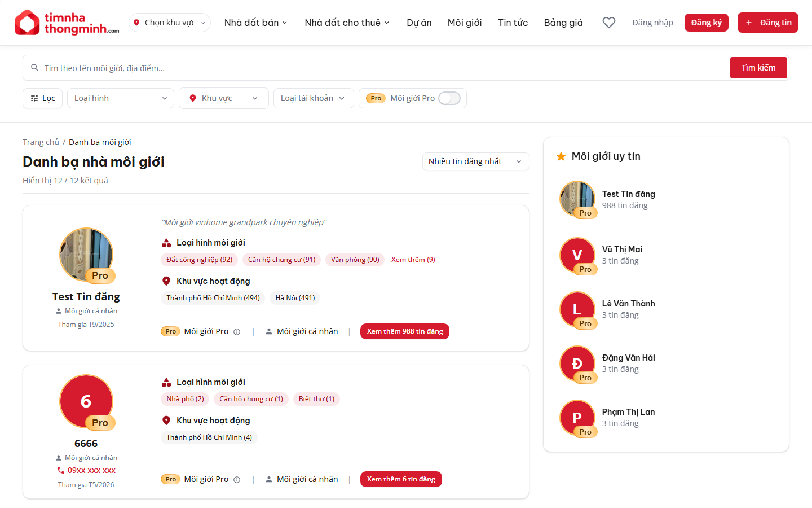Click the location pin in Chọn khu vực

[x=136, y=23]
